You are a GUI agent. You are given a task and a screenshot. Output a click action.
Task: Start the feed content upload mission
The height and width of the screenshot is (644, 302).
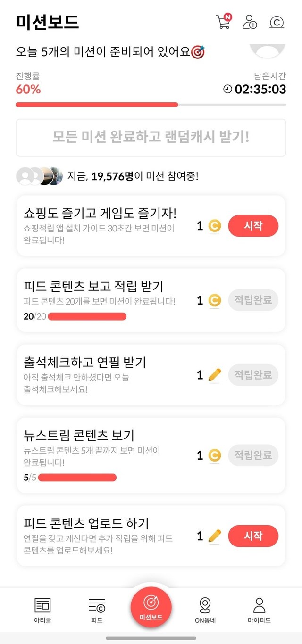(253, 536)
